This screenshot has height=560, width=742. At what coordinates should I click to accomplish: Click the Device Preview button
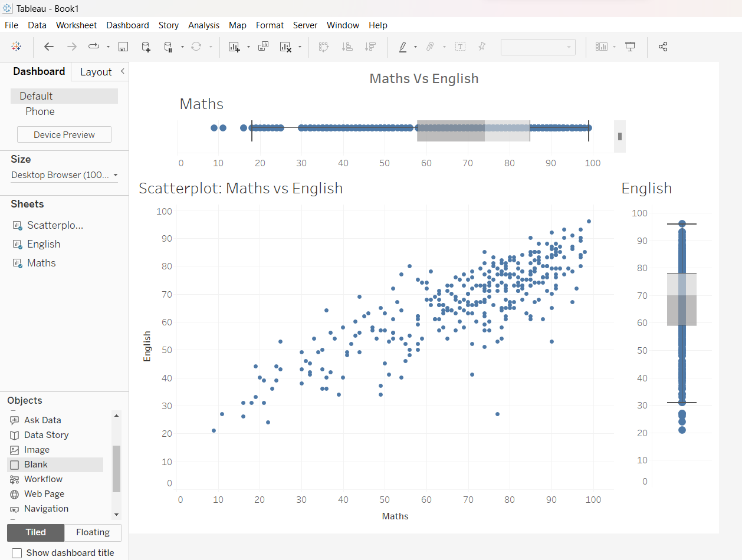(64, 135)
